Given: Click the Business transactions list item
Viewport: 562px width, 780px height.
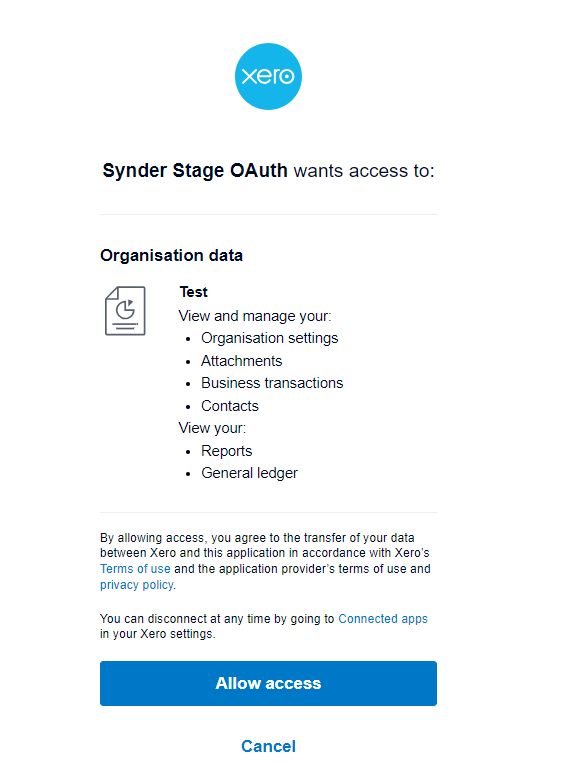Looking at the screenshot, I should pos(272,383).
